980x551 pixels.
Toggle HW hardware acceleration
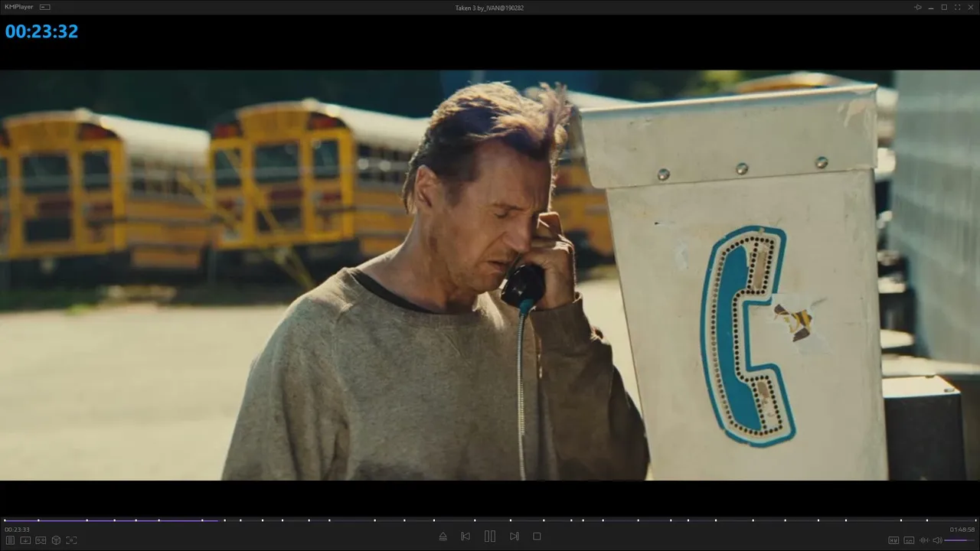[893, 540]
